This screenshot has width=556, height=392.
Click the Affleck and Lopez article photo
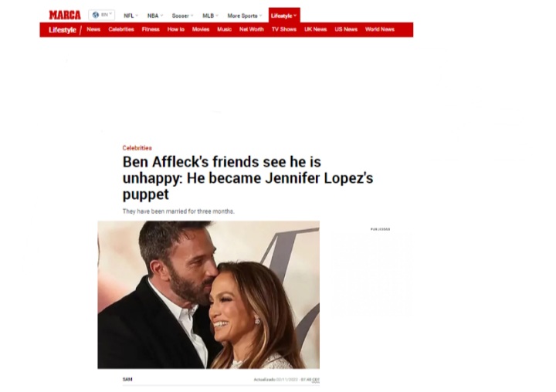tap(208, 295)
